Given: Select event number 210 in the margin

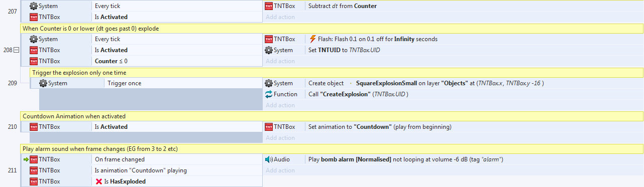Looking at the screenshot, I should pos(13,127).
